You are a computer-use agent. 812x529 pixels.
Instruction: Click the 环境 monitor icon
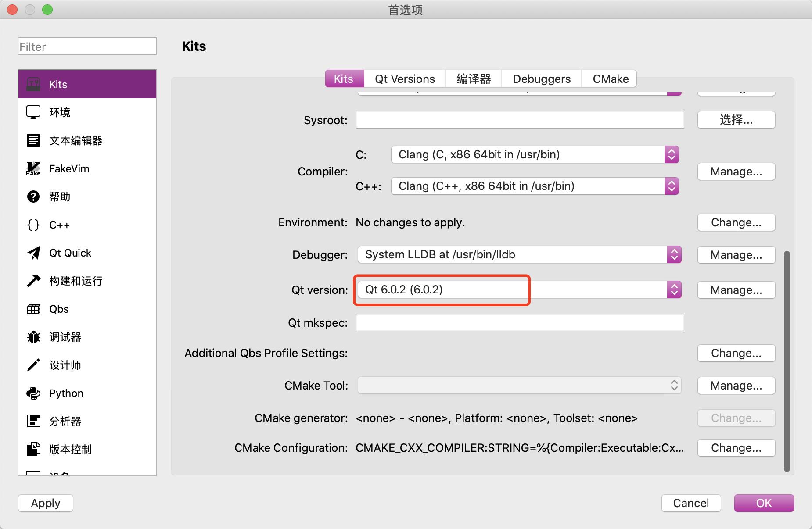point(33,112)
